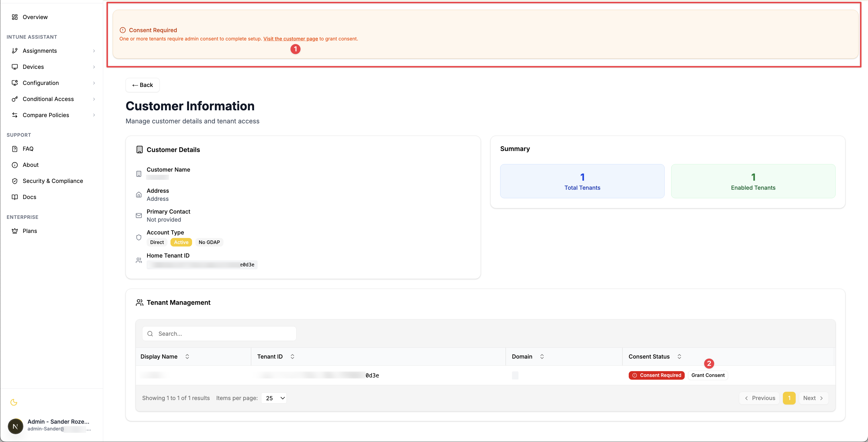868x442 pixels.
Task: Click the FAQ question-mark icon
Action: (15, 149)
